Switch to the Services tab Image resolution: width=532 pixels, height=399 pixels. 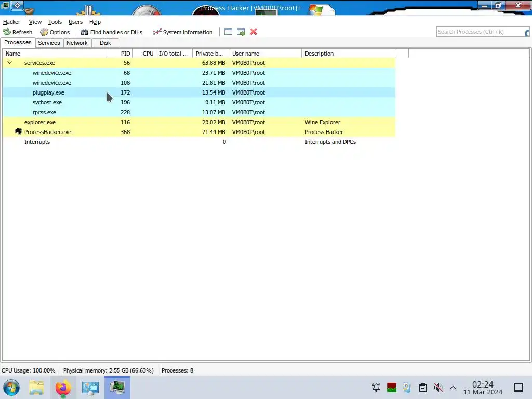(x=49, y=43)
